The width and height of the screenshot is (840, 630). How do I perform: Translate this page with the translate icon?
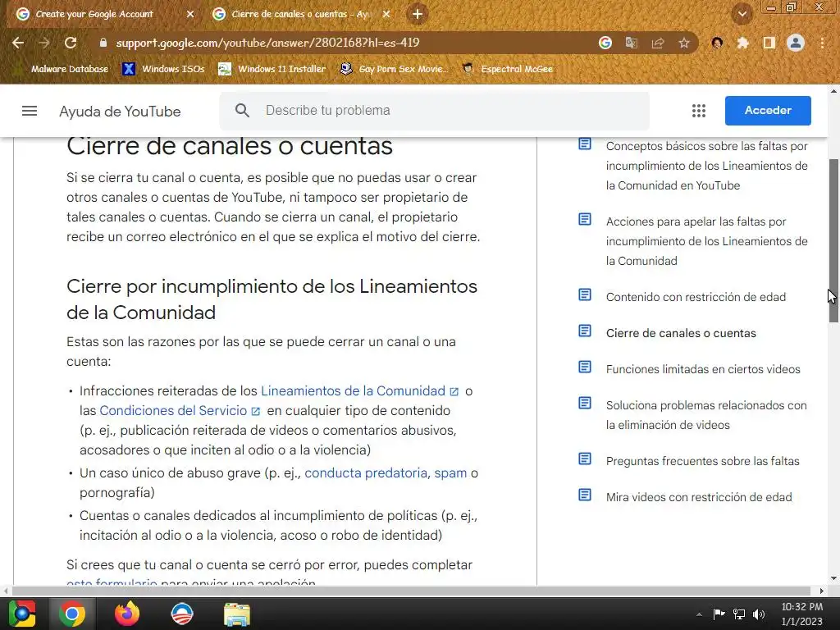632,43
